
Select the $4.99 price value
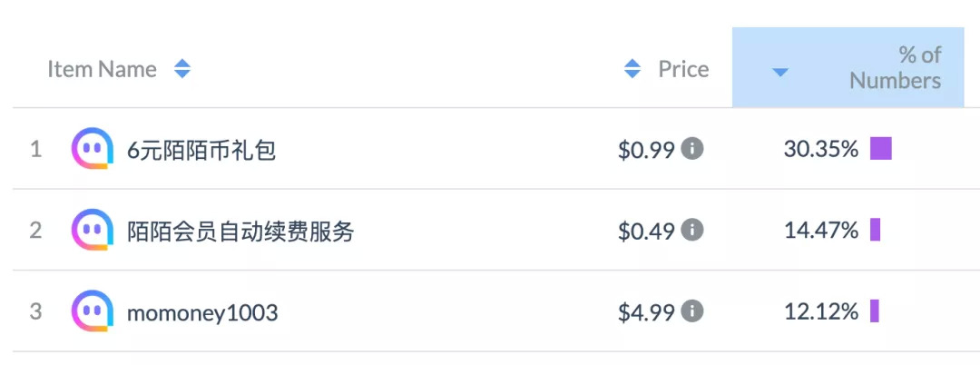[x=646, y=313]
